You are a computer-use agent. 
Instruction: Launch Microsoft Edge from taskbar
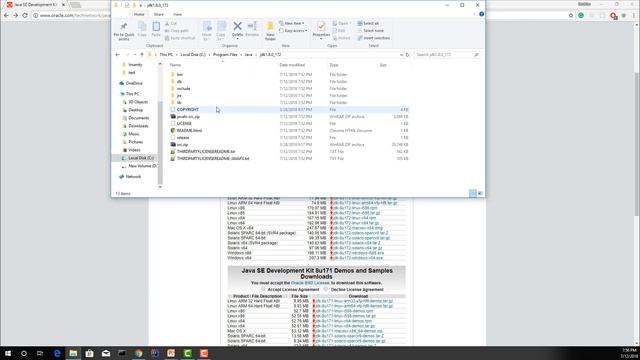[x=57, y=353]
